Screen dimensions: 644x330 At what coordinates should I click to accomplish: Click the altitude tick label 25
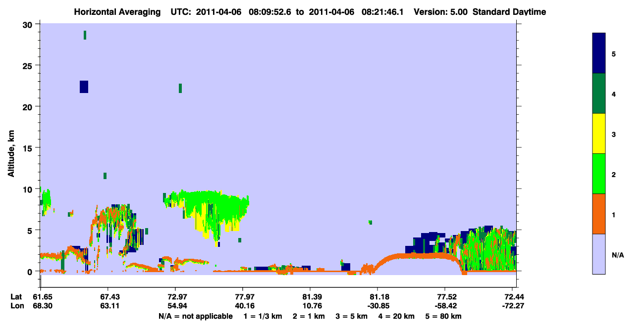29,65
